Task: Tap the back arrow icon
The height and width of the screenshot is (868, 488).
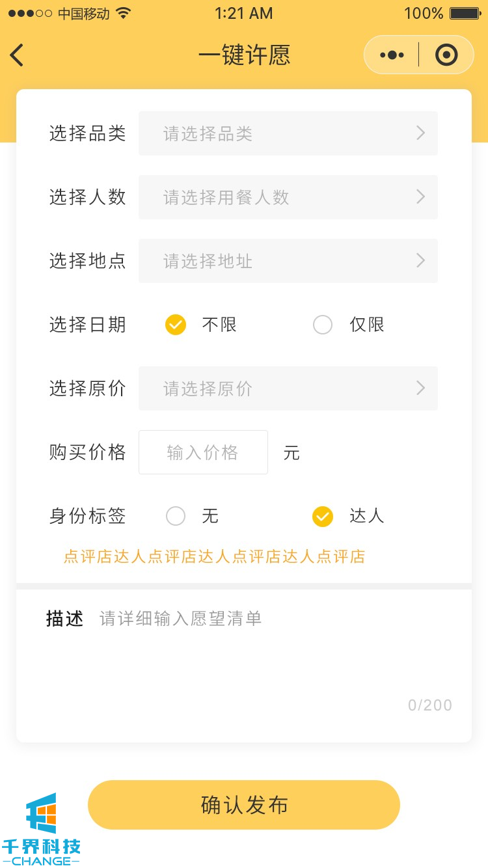Action: pyautogui.click(x=18, y=55)
